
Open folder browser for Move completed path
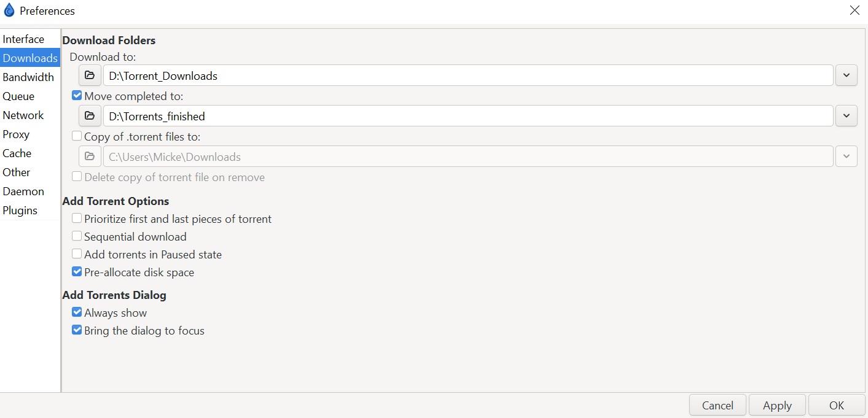[x=90, y=116]
